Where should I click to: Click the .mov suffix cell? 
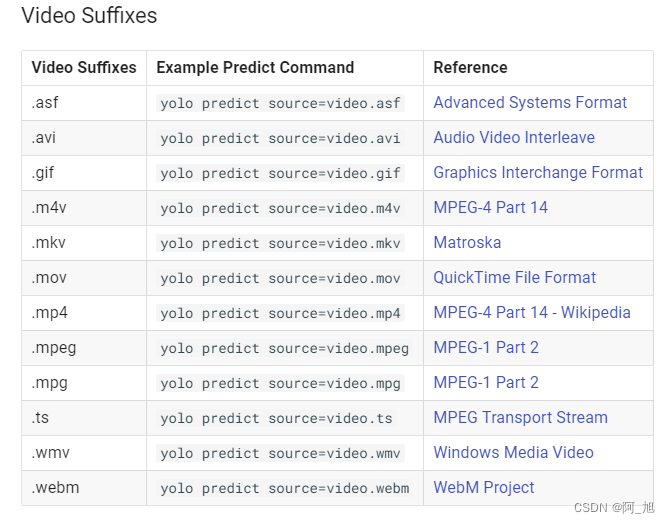pyautogui.click(x=50, y=278)
